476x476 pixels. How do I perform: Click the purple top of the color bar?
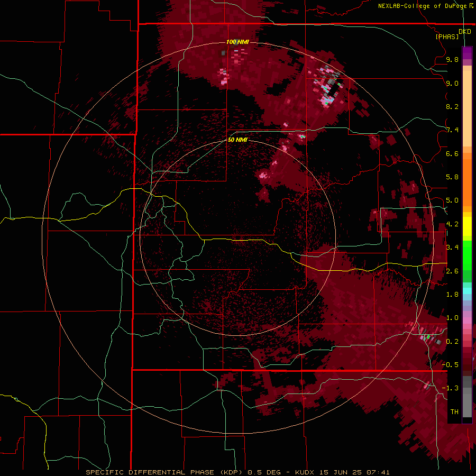click(467, 53)
